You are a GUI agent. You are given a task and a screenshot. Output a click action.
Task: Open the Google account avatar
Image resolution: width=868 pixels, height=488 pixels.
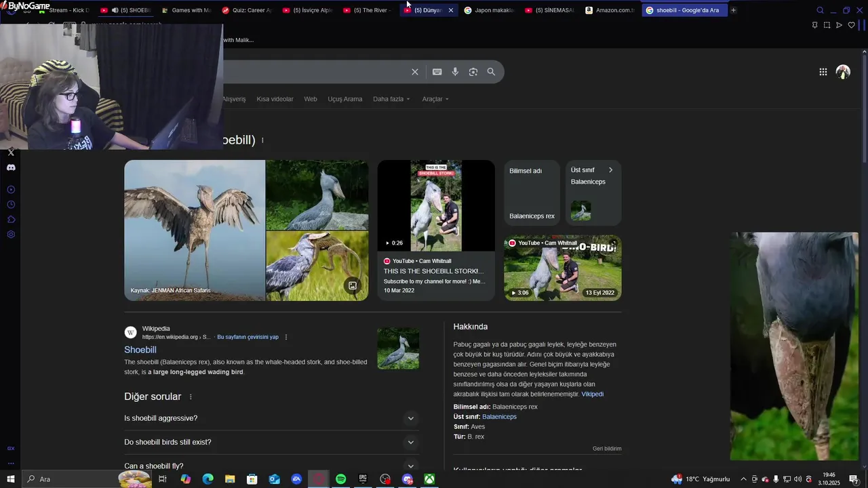[843, 72]
